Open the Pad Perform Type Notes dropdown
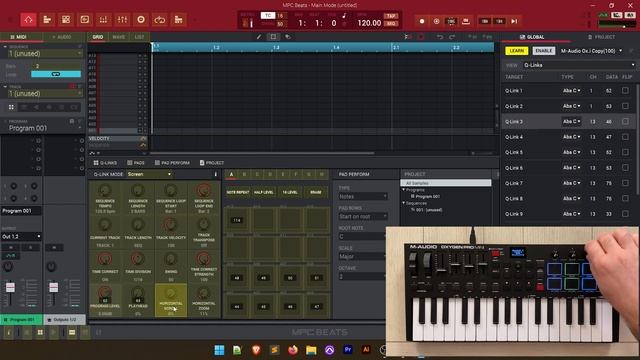 (x=363, y=196)
